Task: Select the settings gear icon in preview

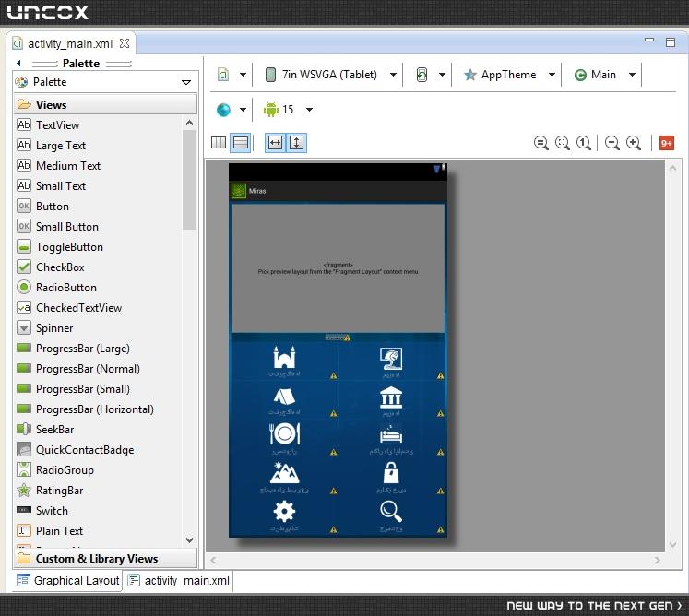Action: [x=284, y=512]
